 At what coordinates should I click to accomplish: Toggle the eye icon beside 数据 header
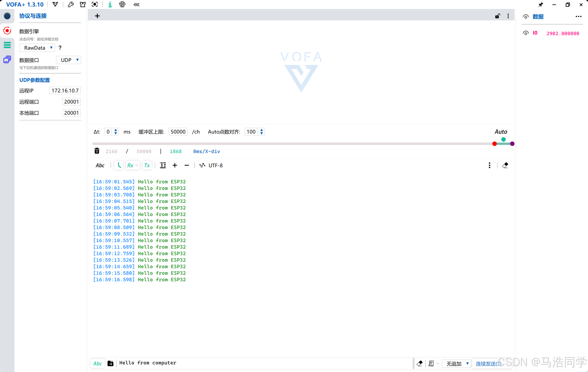click(x=526, y=17)
